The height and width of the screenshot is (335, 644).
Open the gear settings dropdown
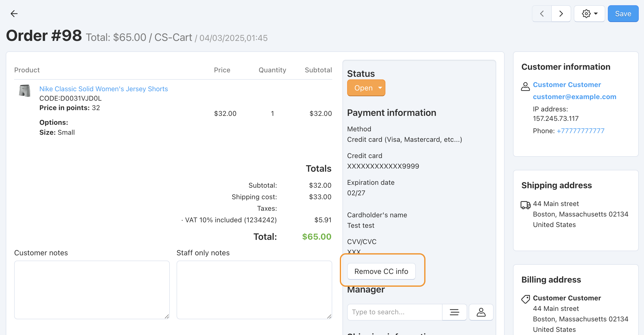[x=589, y=14]
